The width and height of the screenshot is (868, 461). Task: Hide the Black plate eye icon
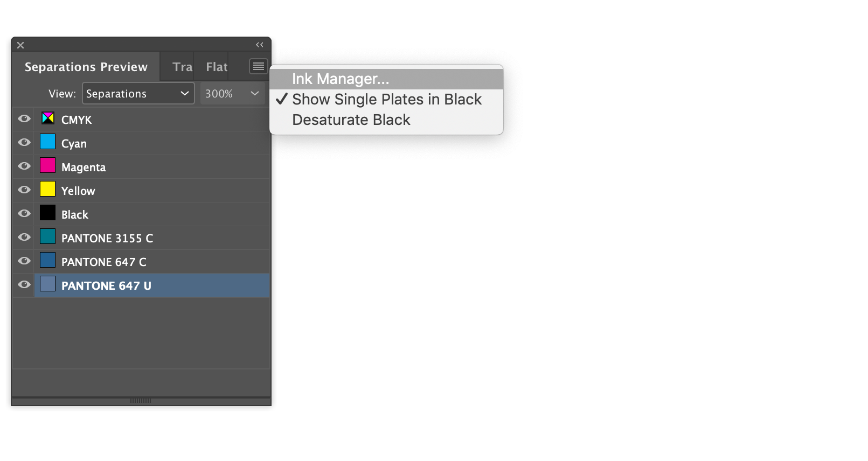[x=24, y=213]
